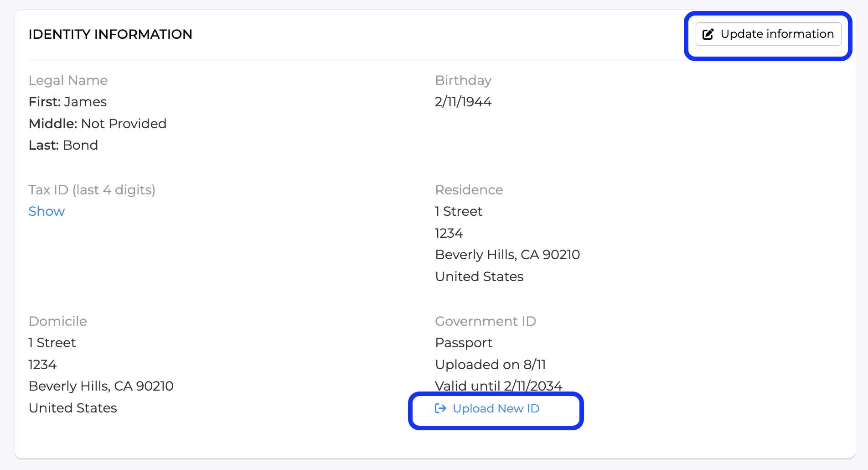Image resolution: width=868 pixels, height=470 pixels.
Task: Select the birthday date 2/11/1944
Action: click(x=463, y=102)
